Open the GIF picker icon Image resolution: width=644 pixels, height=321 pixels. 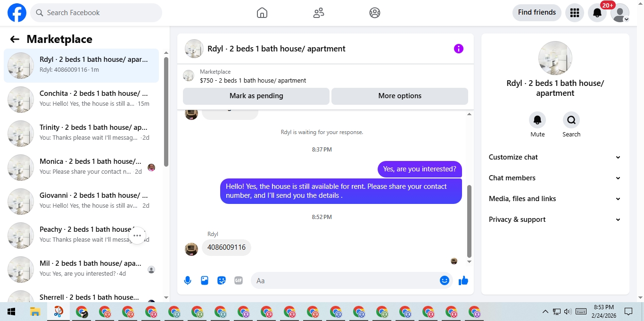coord(239,280)
